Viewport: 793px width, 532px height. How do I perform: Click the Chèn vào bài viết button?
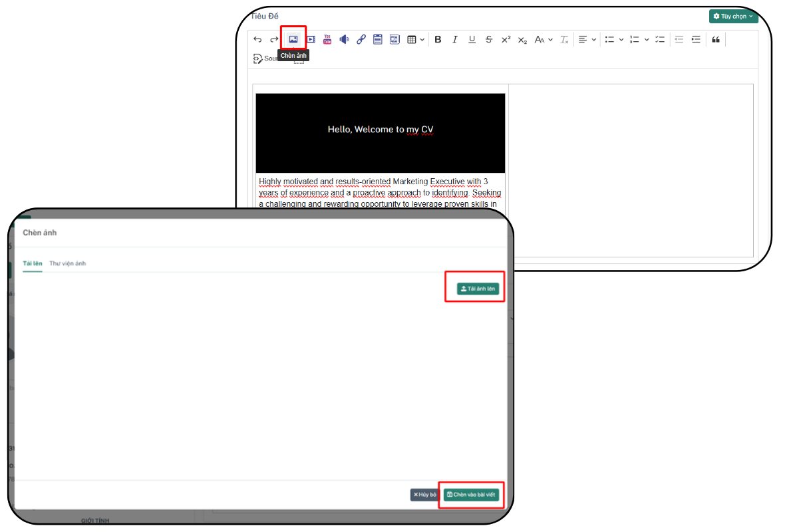pos(472,495)
